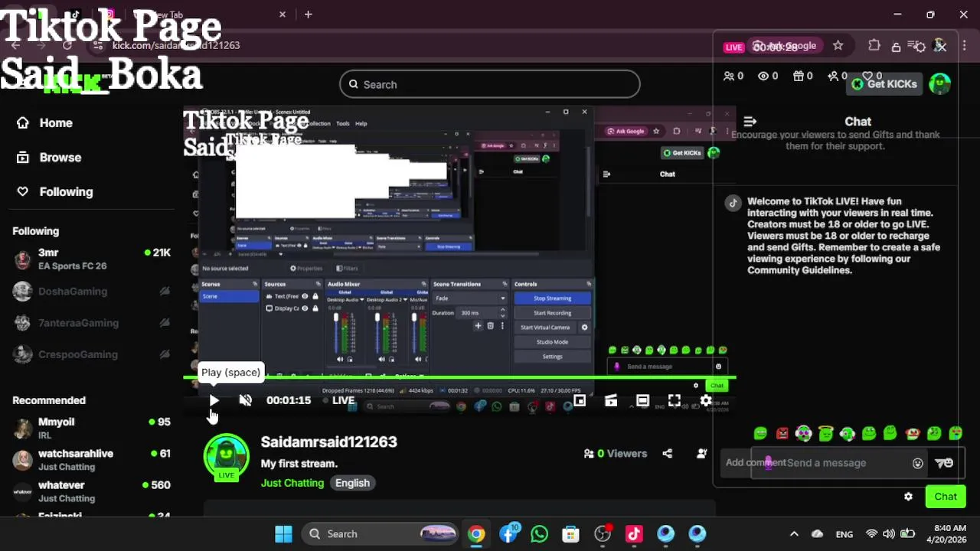
Task: Open recommended channel watchsarahlive
Action: coord(92,460)
